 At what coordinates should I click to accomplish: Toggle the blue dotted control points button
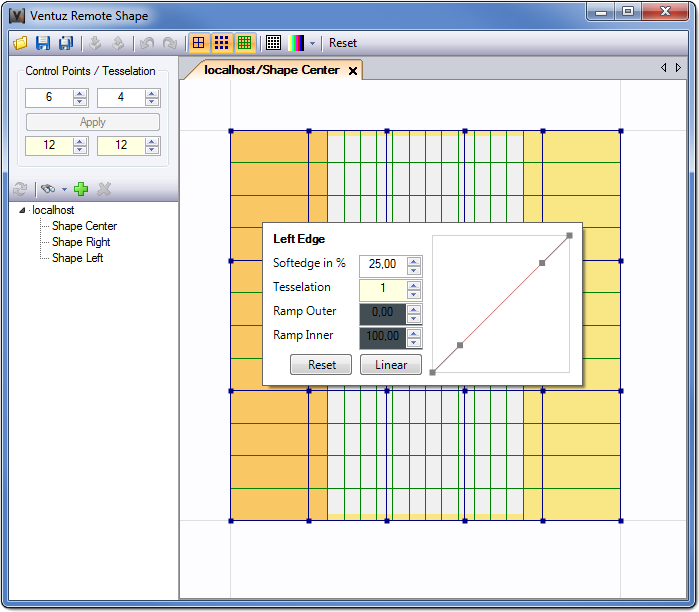tap(221, 43)
